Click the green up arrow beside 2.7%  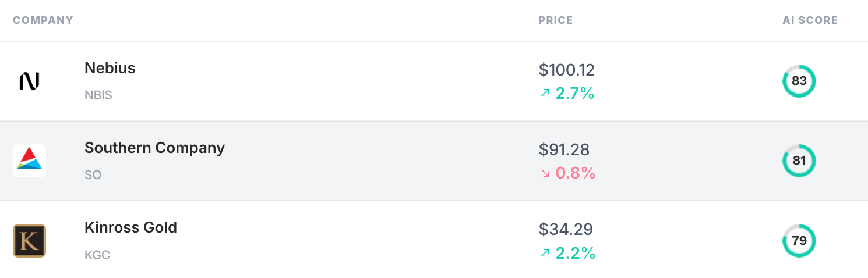pos(545,93)
